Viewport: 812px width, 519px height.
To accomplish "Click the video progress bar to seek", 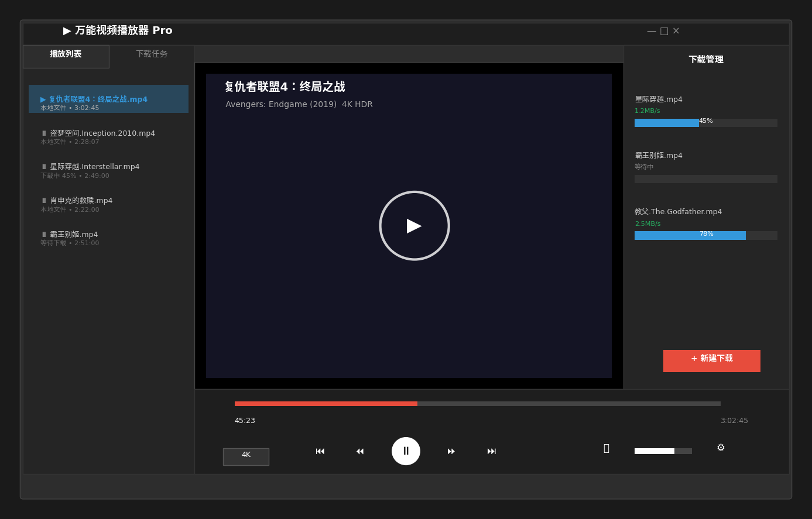I will coord(477,403).
